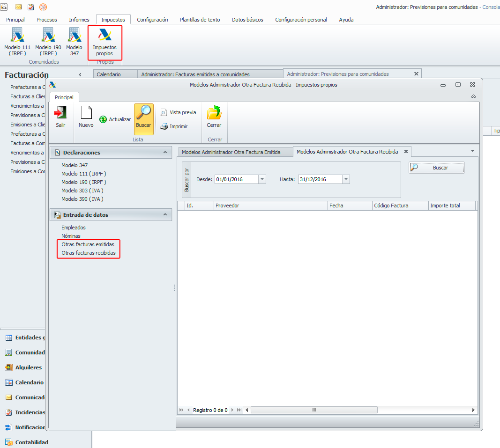500x448 pixels.
Task: Open Empleados data entry
Action: 74,228
